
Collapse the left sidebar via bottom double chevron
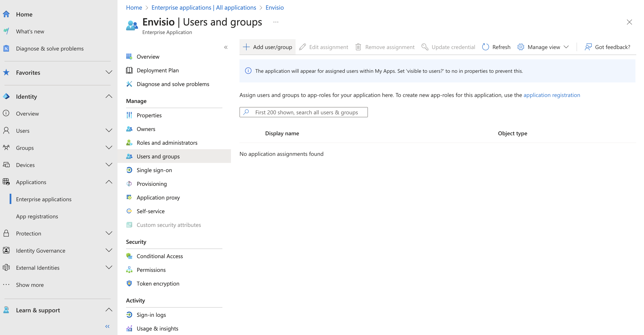(107, 326)
